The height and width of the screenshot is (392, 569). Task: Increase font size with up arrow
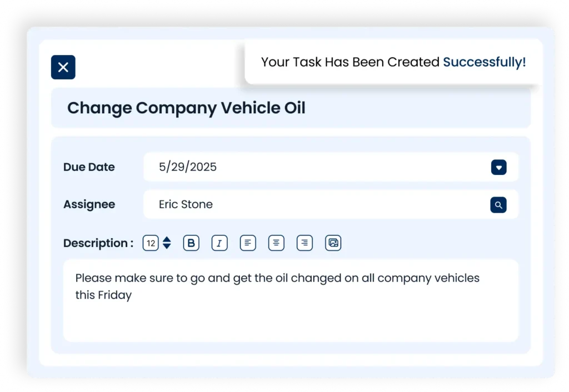(167, 239)
